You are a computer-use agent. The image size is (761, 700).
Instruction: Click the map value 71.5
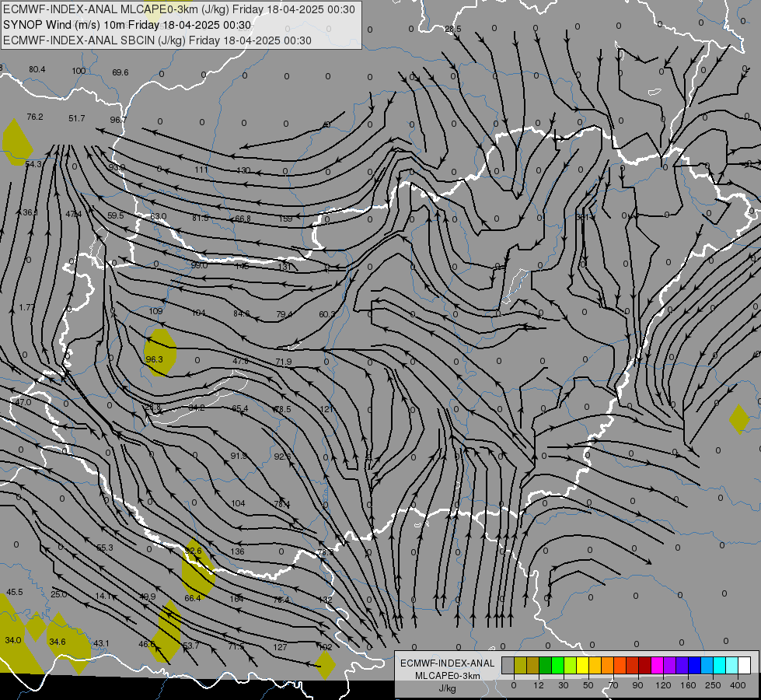pos(236,646)
